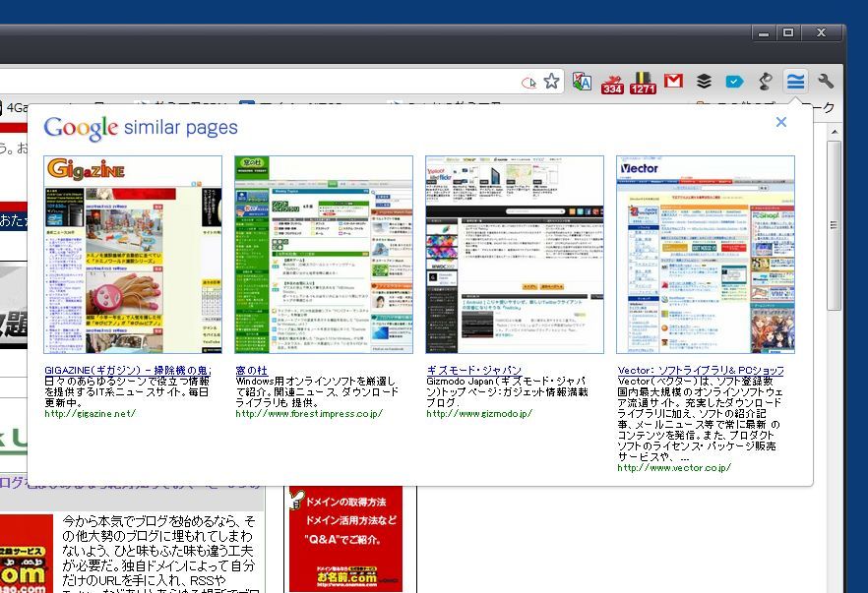868x593 pixels.
Task: Click the http://www.vector.co.jp/ URL
Action: click(674, 468)
